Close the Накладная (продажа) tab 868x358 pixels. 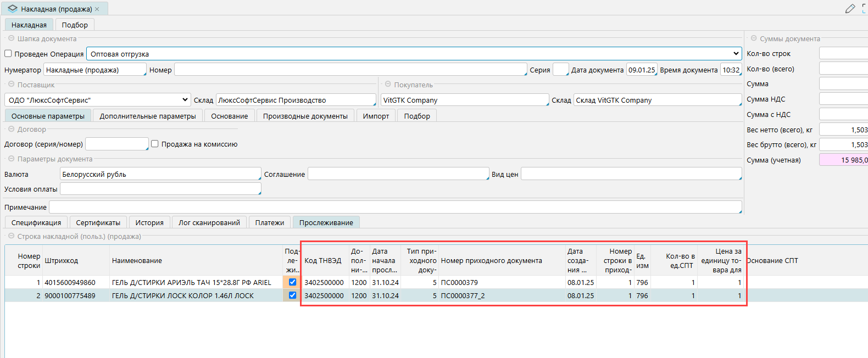(x=97, y=9)
